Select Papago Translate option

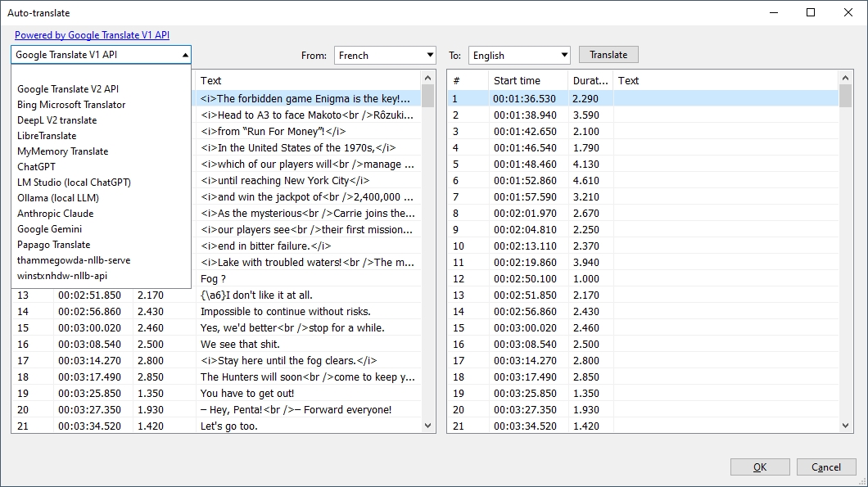tap(54, 244)
